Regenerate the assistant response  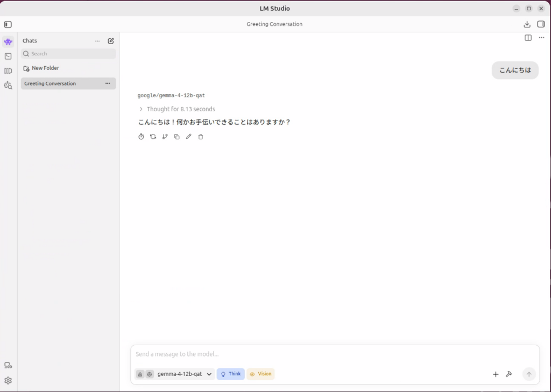pos(153,137)
